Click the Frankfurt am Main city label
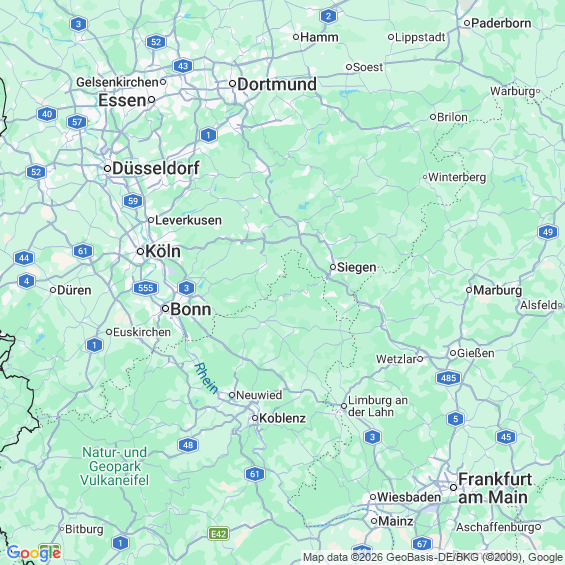Screen dimensions: 565x565 [x=495, y=488]
